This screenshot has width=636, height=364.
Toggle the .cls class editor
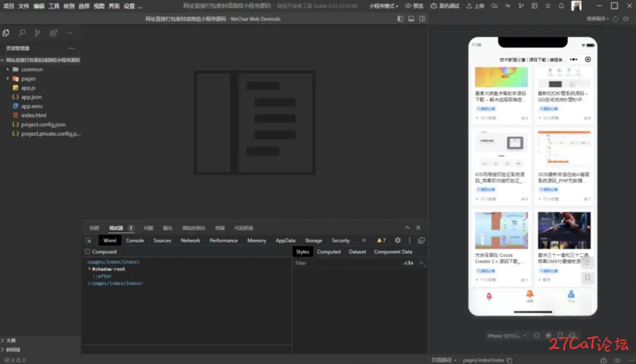(407, 263)
